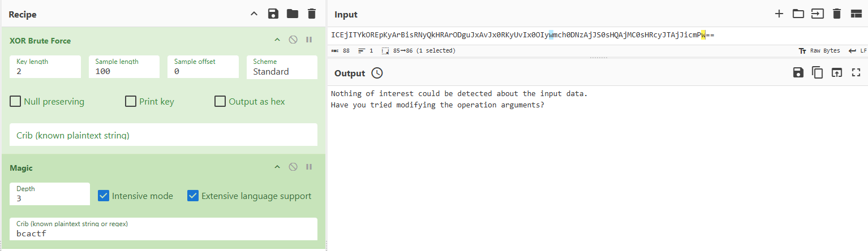868x251 pixels.
Task: Set breakpoint on the Magic operation
Action: [x=309, y=167]
